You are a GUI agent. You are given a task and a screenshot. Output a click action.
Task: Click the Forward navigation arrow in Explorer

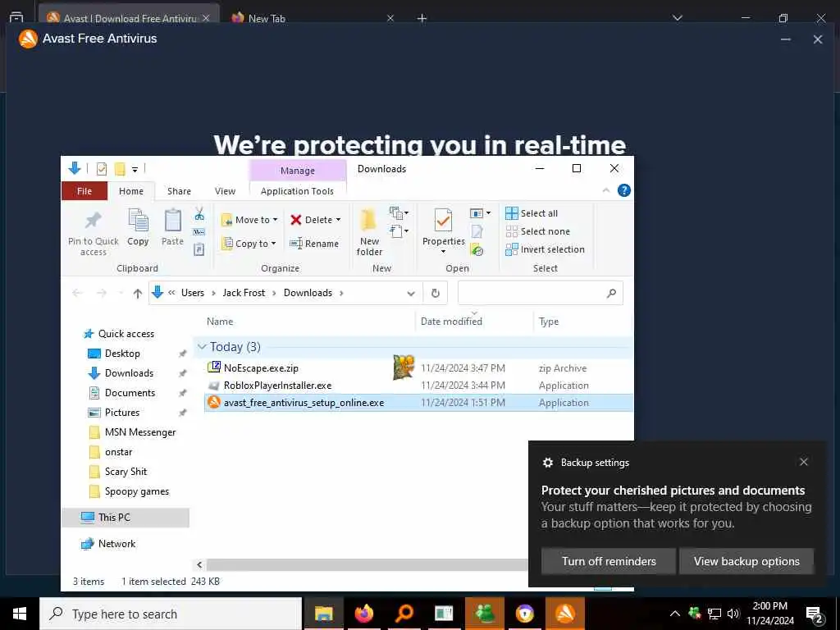coord(101,293)
